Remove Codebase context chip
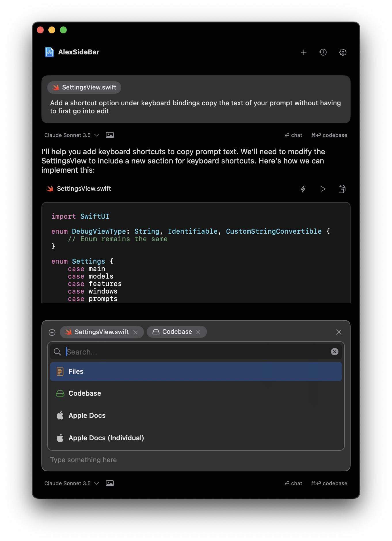The height and width of the screenshot is (541, 392). pyautogui.click(x=198, y=332)
